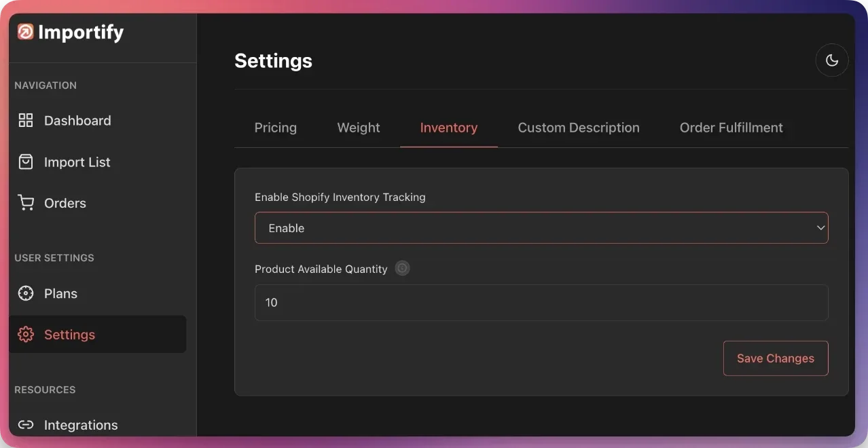This screenshot has height=448, width=868.
Task: Click the Integrations link icon
Action: (x=26, y=425)
